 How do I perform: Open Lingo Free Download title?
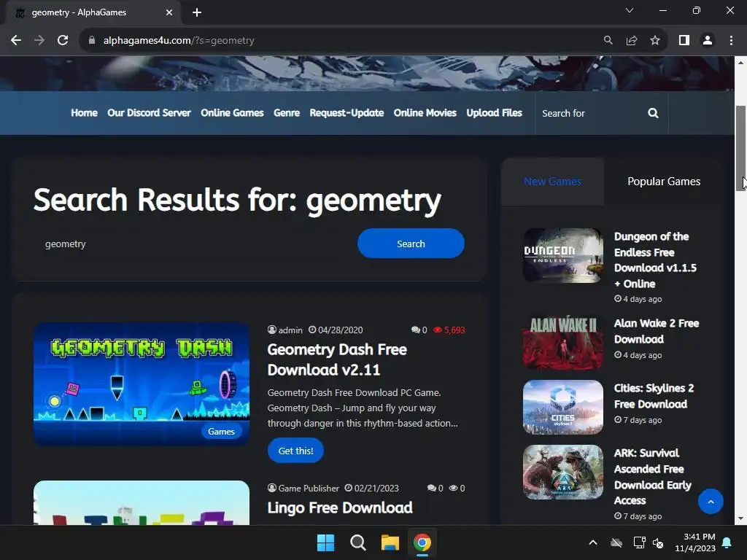340,507
